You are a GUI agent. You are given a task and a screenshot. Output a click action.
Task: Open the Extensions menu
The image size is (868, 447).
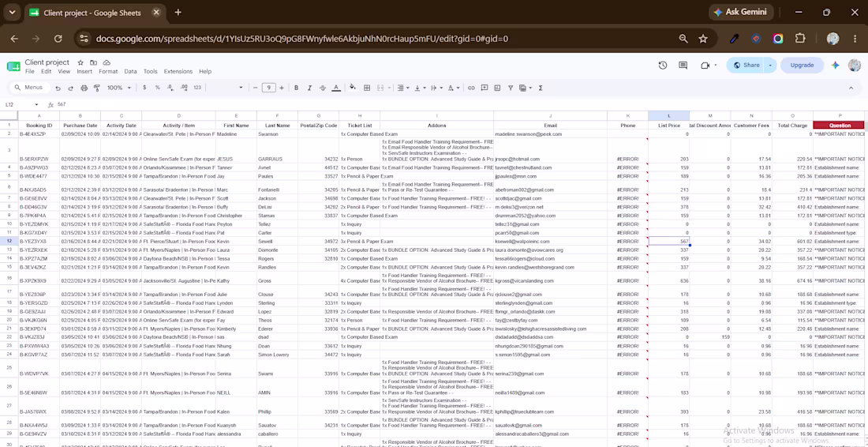point(178,71)
